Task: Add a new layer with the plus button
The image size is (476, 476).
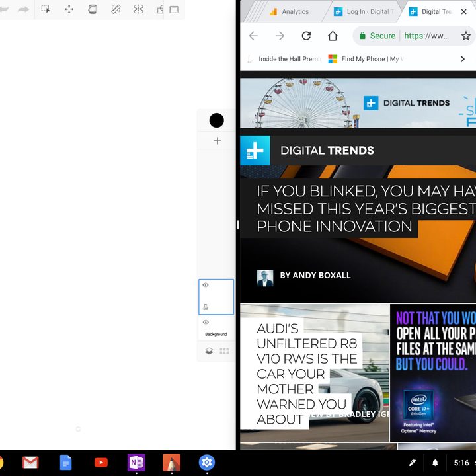Action: (217, 141)
